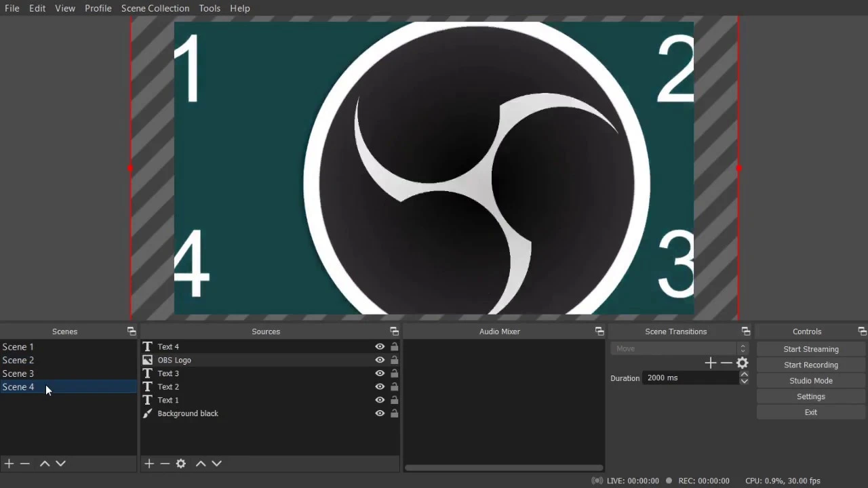Add a scene transition with plus icon
Screen dimensions: 868x488
(x=710, y=363)
